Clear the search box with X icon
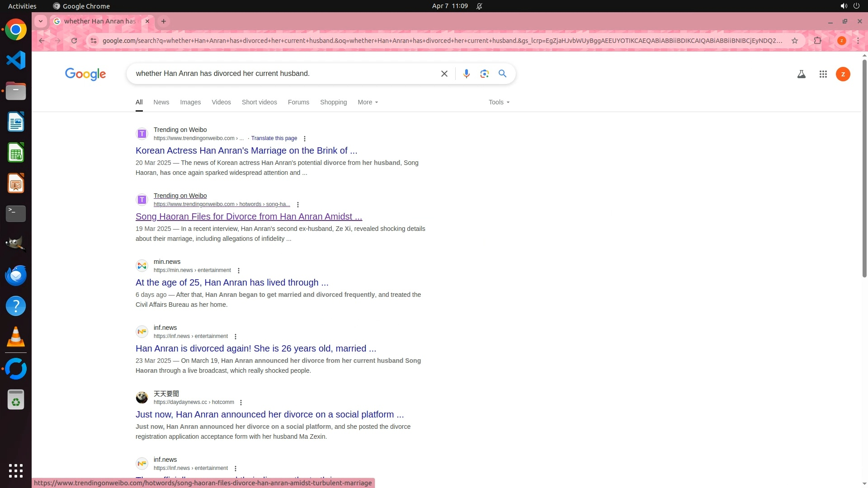 pyautogui.click(x=444, y=74)
